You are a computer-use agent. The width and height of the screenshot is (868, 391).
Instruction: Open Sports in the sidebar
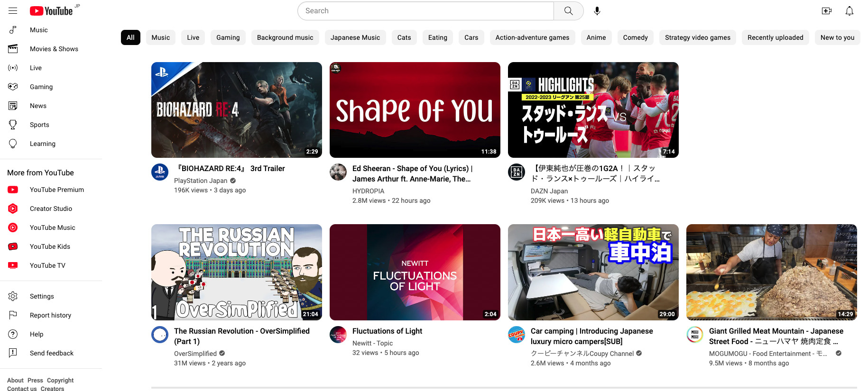(x=51, y=125)
